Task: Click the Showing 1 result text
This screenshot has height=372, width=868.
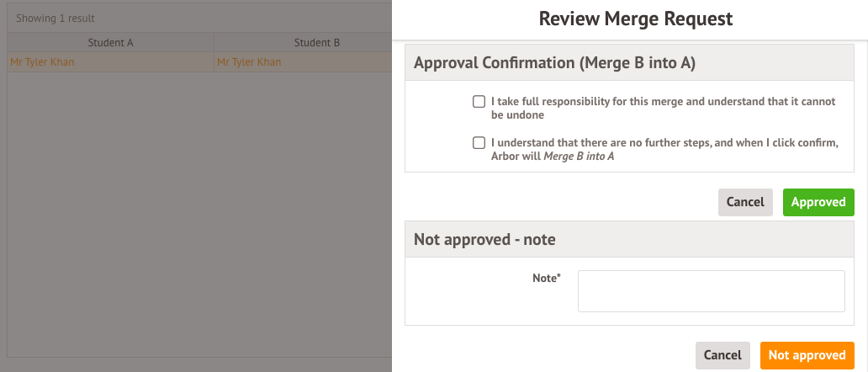Action: tap(56, 19)
